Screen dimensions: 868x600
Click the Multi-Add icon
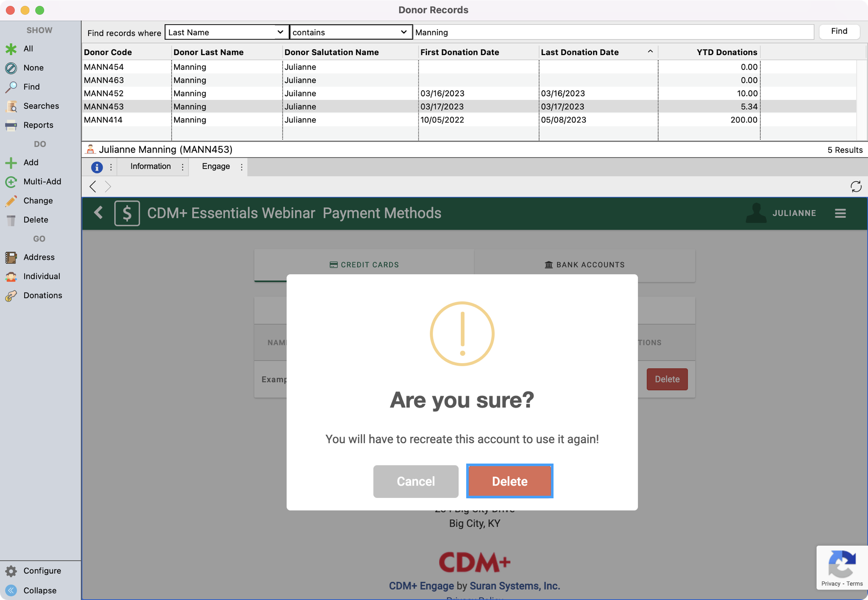(11, 182)
